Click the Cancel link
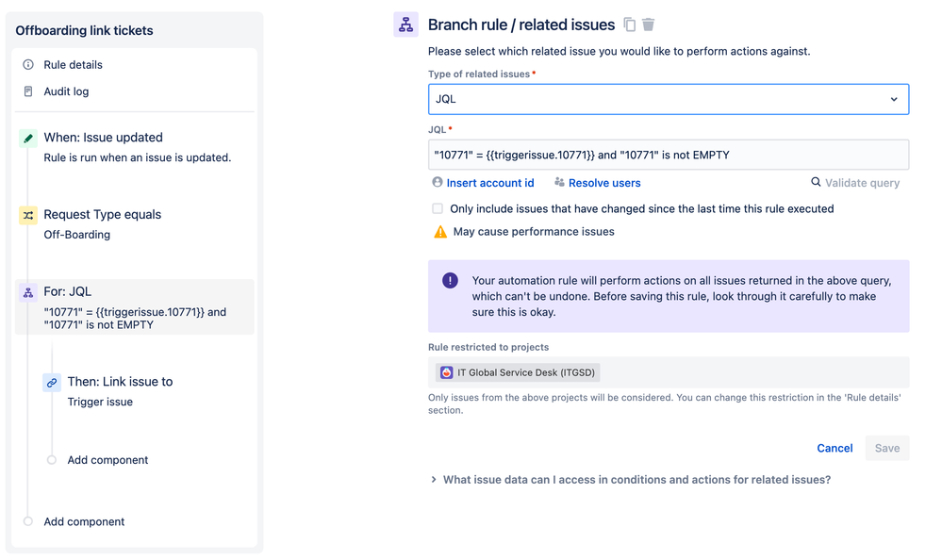This screenshot has width=942, height=560. point(835,448)
